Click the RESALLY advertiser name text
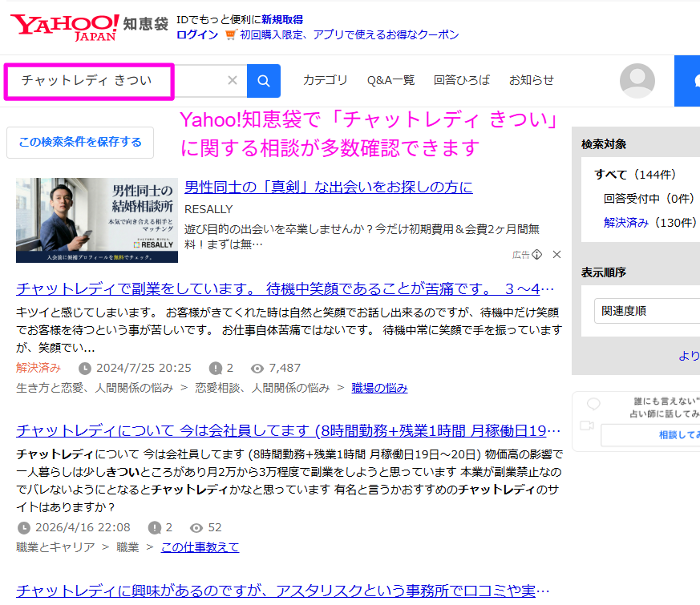This screenshot has width=700, height=605. pos(208,209)
